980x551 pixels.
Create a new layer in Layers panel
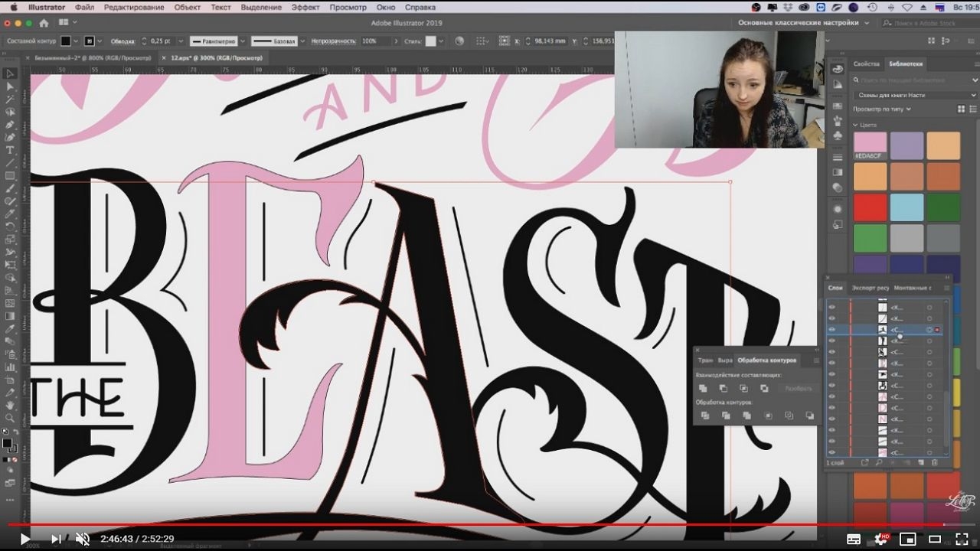922,462
